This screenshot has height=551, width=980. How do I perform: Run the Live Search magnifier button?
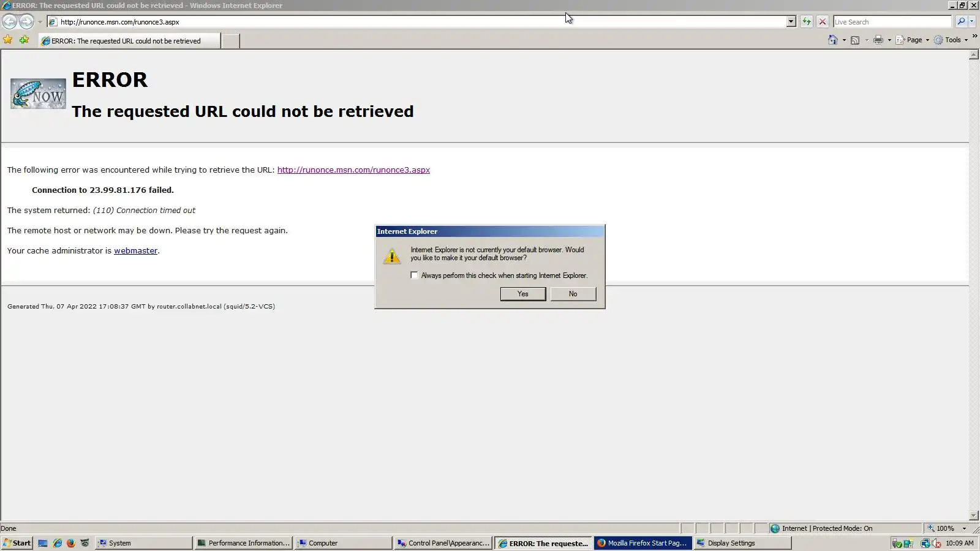coord(961,22)
